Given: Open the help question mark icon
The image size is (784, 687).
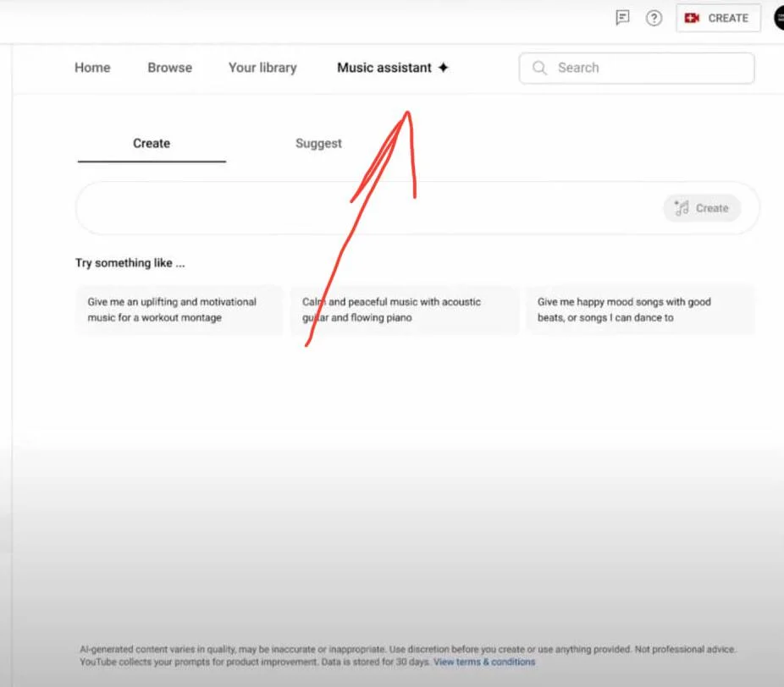Looking at the screenshot, I should (654, 18).
